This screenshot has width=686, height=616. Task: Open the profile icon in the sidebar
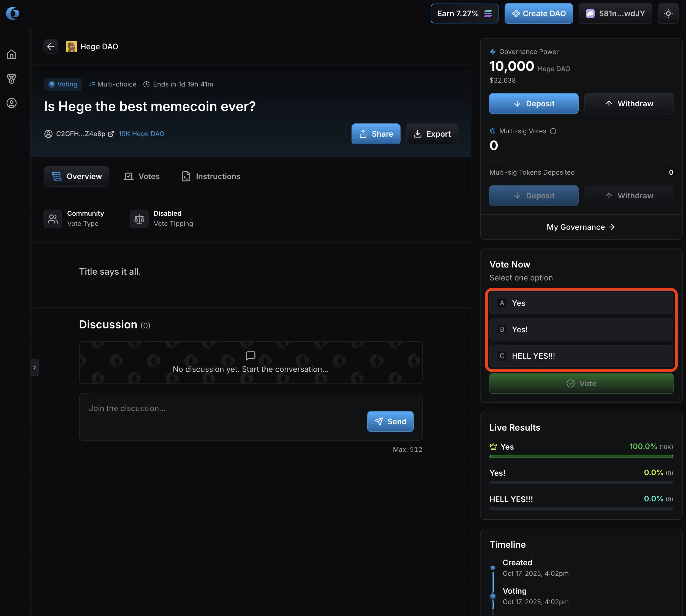12,103
